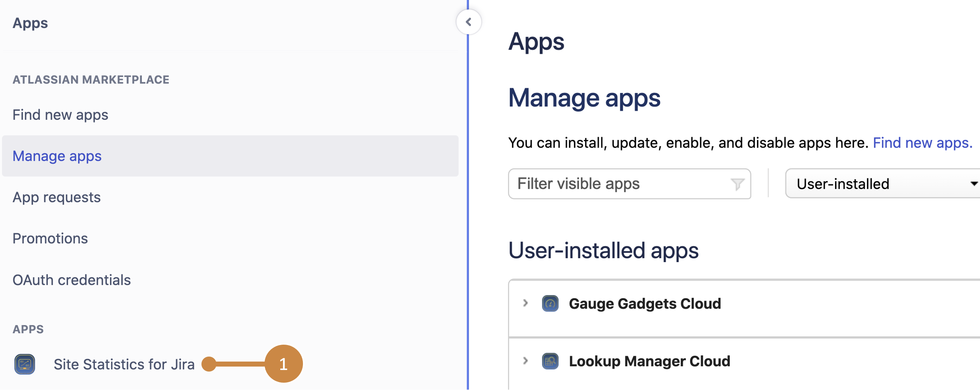Click the Lookup Manager Cloud app icon
The width and height of the screenshot is (980, 390).
pyautogui.click(x=550, y=361)
